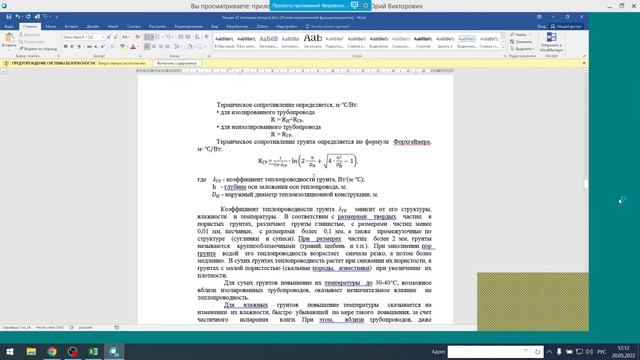Image resolution: width=640 pixels, height=360 pixels.
Task: Expand the styles gallery
Action: [x=503, y=47]
